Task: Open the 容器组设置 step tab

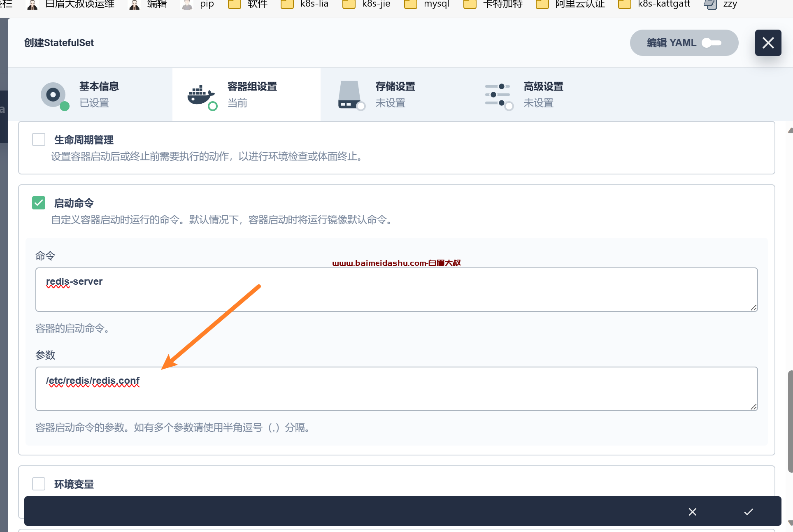Action: [246, 95]
